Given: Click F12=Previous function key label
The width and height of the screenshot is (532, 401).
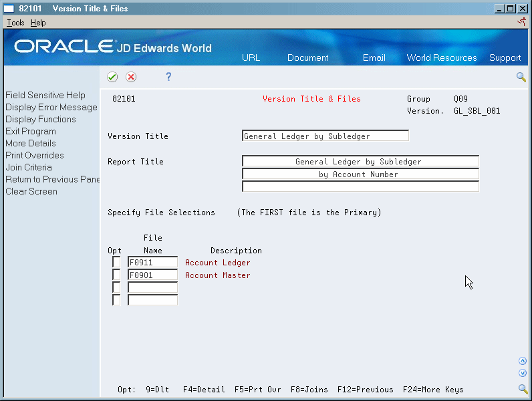Looking at the screenshot, I should point(366,390).
